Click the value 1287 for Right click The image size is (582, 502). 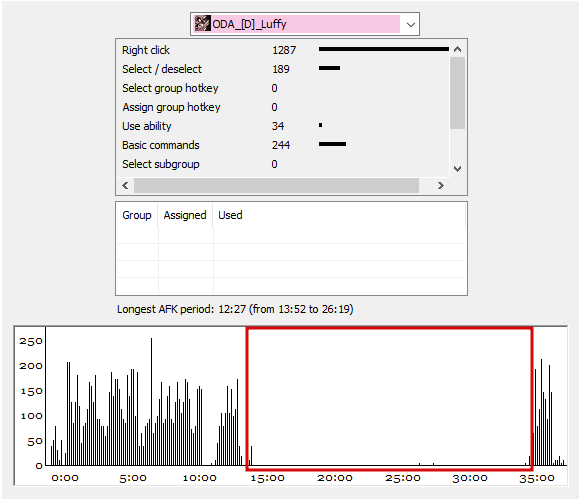pyautogui.click(x=284, y=50)
